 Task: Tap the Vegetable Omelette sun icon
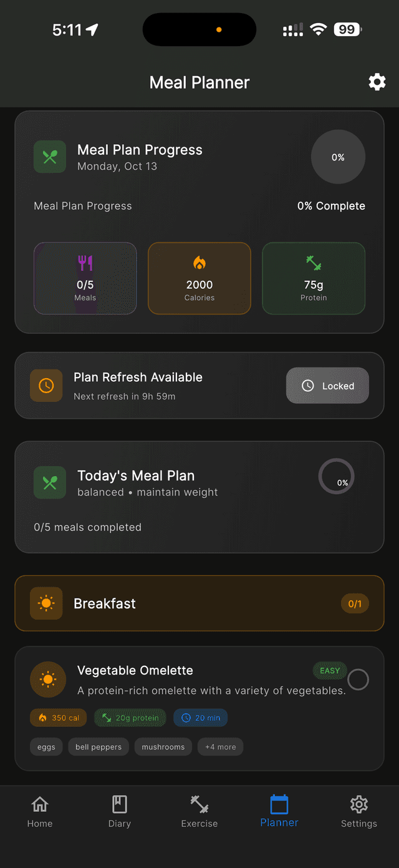pos(48,679)
